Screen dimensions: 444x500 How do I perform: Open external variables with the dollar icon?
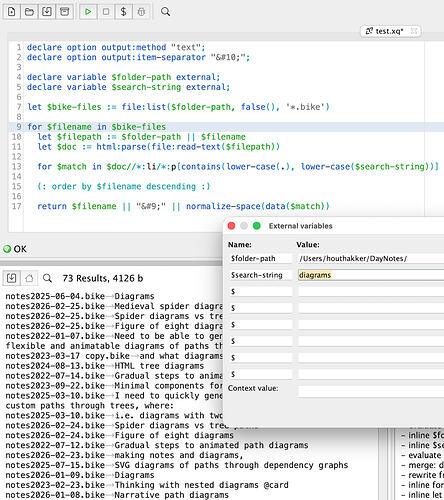point(123,12)
